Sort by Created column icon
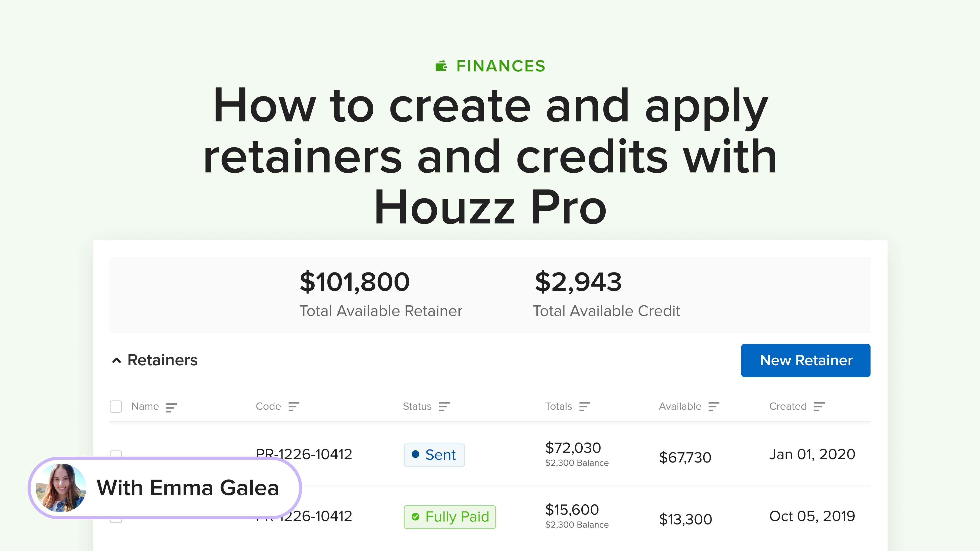This screenshot has width=980, height=551. 819,407
